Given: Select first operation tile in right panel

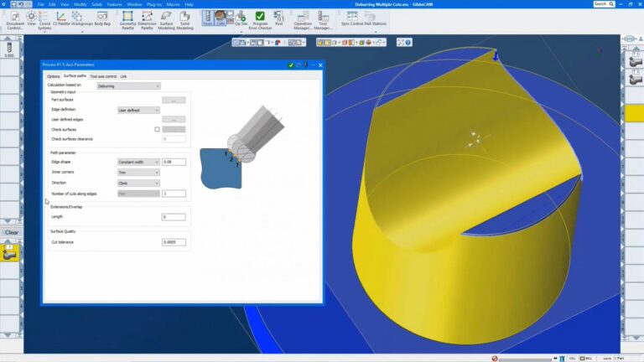Looking at the screenshot, I should pos(635,60).
